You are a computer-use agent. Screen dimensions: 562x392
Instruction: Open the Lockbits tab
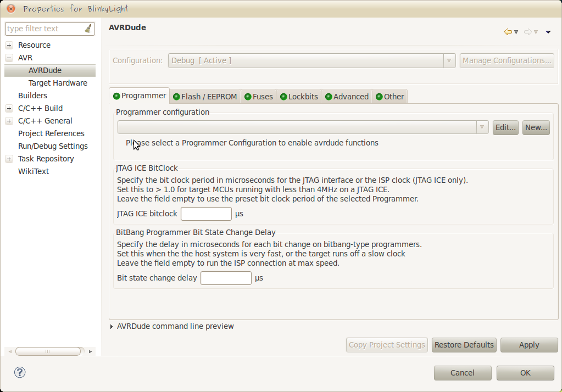pyautogui.click(x=299, y=97)
